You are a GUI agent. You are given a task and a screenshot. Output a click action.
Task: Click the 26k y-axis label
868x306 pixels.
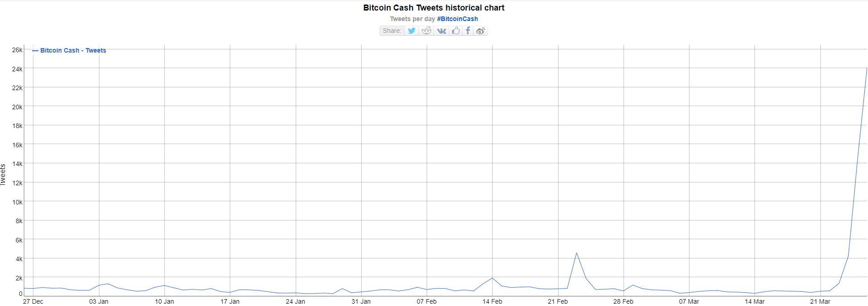point(17,50)
